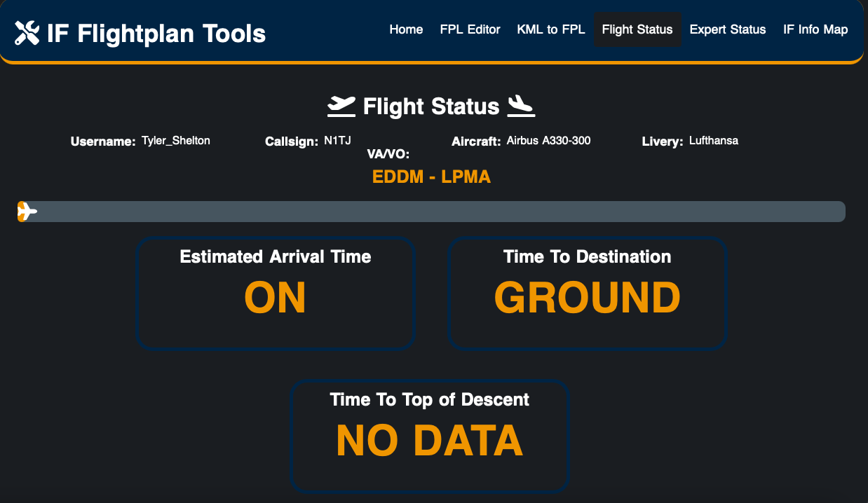The width and height of the screenshot is (868, 503).
Task: Click the Time To Top of Descent card
Action: [430, 436]
